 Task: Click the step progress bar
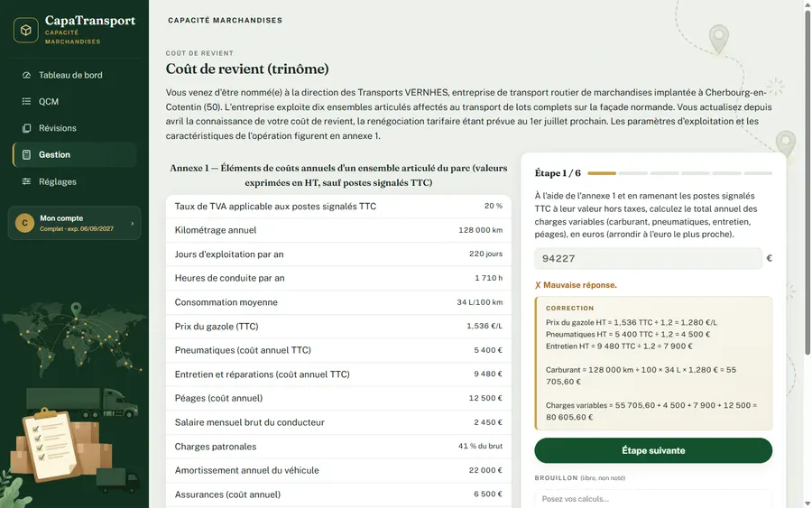pyautogui.click(x=679, y=173)
